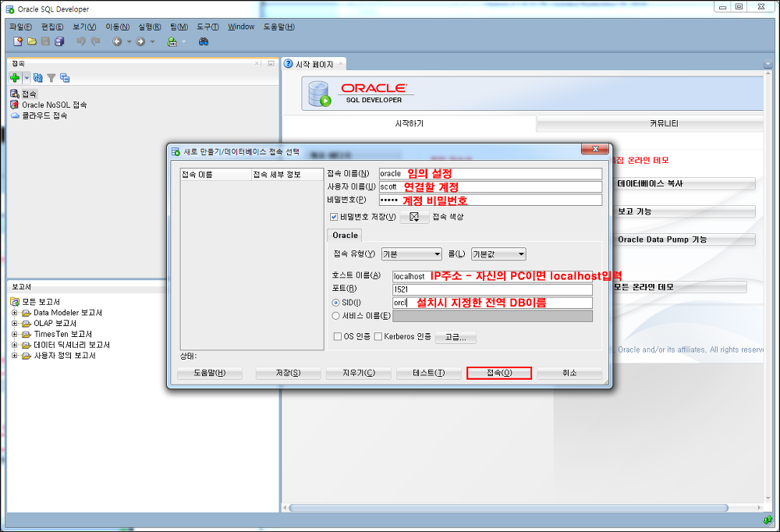This screenshot has height=532, width=780.
Task: Click the 저장 button in the dialog
Action: coord(288,373)
